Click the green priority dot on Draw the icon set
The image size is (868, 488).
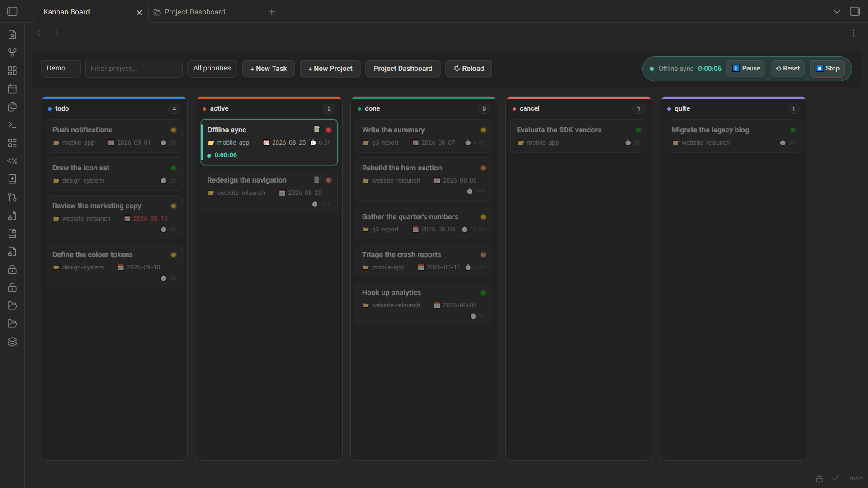pos(174,168)
